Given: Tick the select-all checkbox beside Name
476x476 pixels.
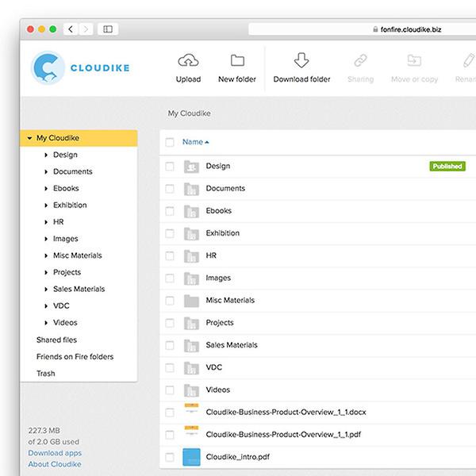Looking at the screenshot, I should [x=170, y=142].
